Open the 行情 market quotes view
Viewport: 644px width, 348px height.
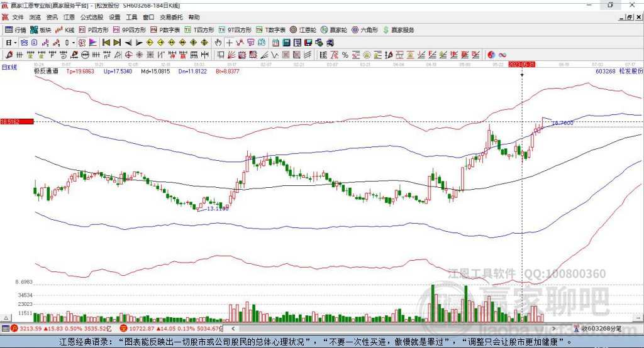(16, 30)
